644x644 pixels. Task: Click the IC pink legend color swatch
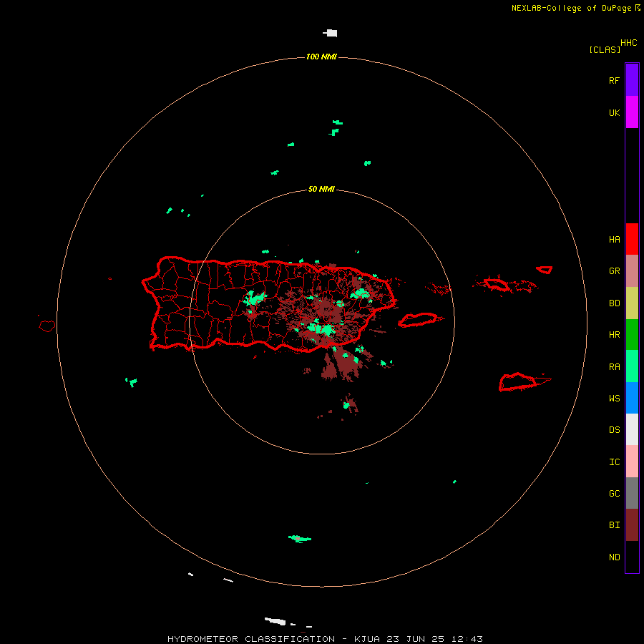[x=632, y=462]
